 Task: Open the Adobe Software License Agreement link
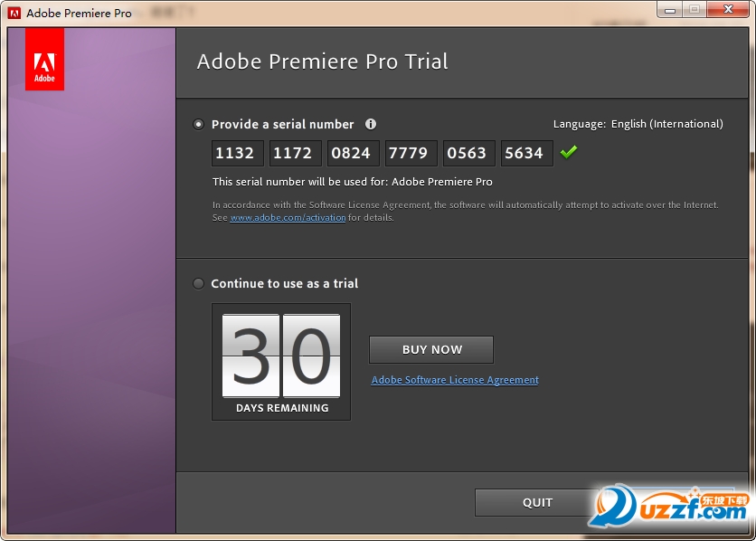coord(455,380)
